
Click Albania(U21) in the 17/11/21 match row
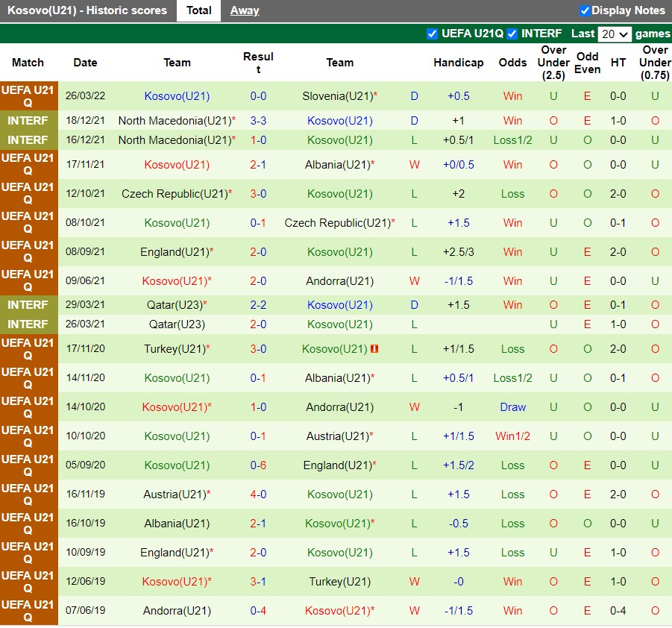click(336, 165)
